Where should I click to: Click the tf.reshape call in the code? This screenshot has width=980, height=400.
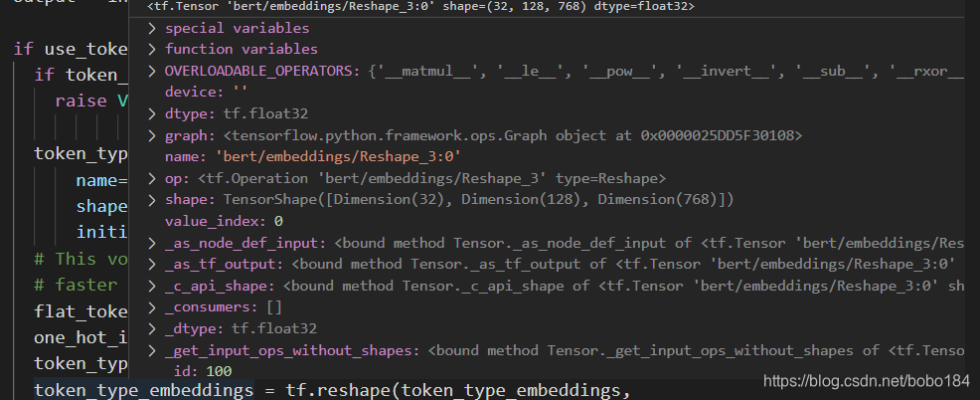(338, 391)
